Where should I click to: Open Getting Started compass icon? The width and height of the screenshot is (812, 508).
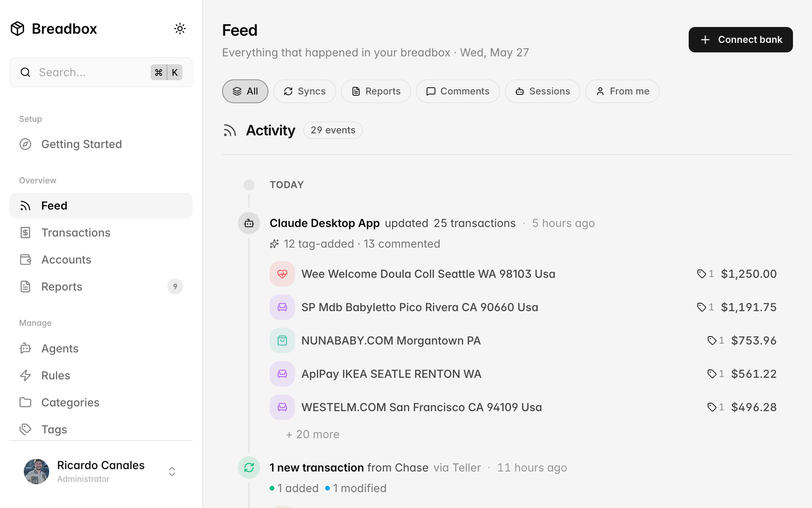tap(25, 144)
